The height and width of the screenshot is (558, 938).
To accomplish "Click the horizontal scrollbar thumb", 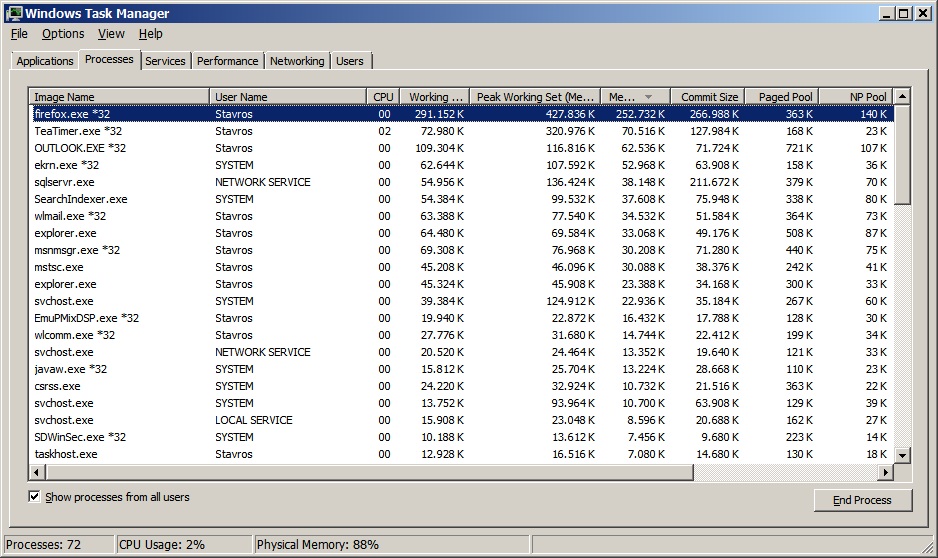I will (x=369, y=472).
